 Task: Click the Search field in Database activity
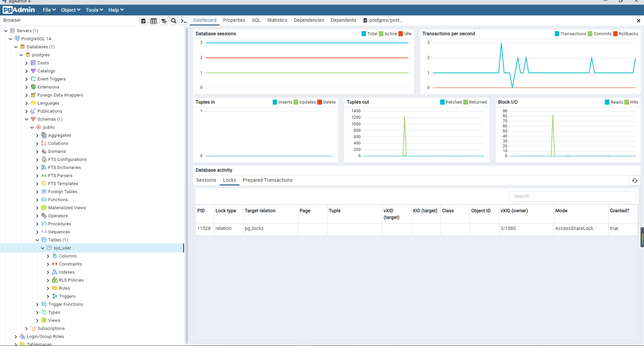[x=572, y=196]
